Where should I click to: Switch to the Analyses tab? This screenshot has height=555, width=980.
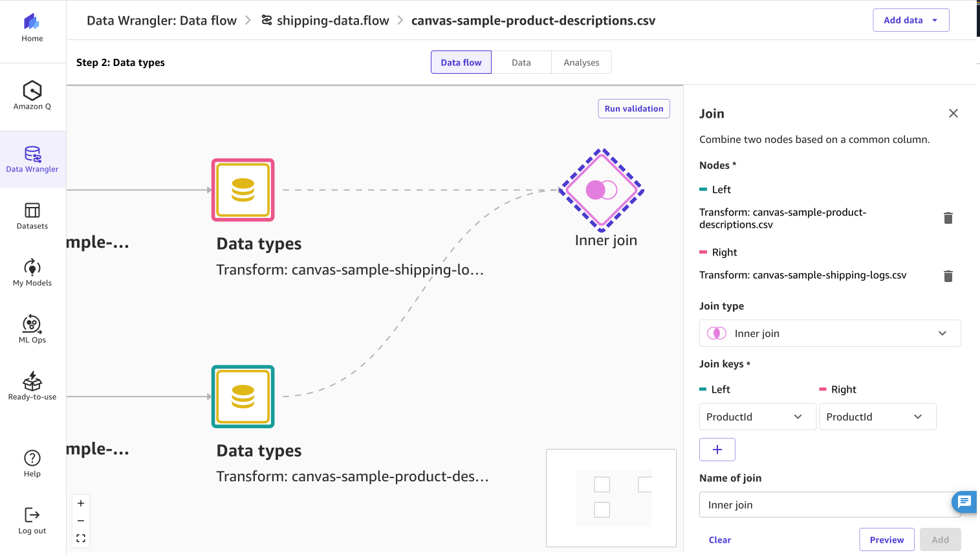pos(581,62)
